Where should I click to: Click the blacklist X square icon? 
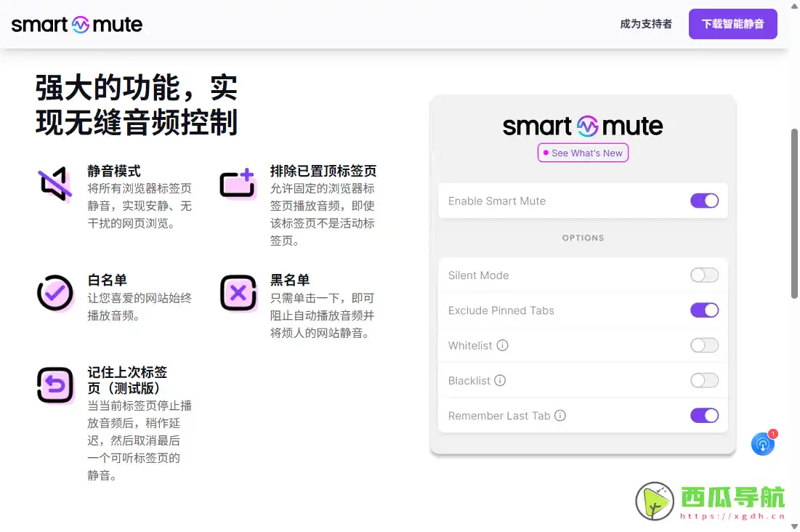(x=238, y=293)
